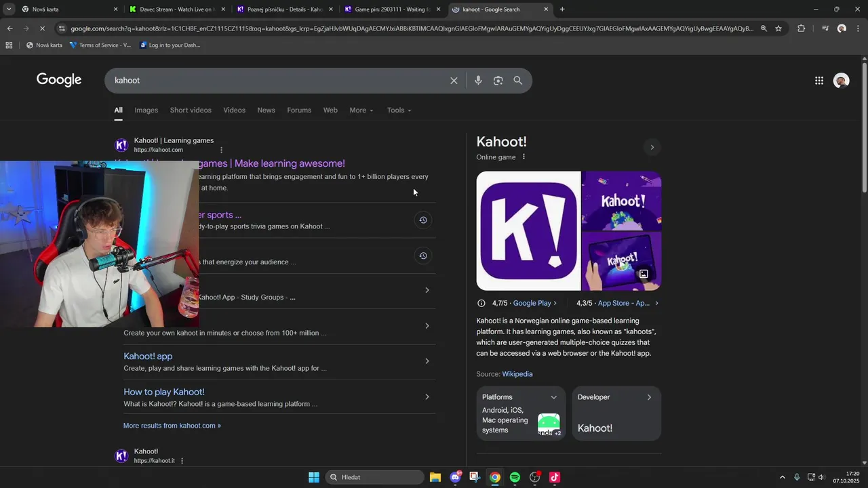Open More results from kahoot.com

(172, 426)
